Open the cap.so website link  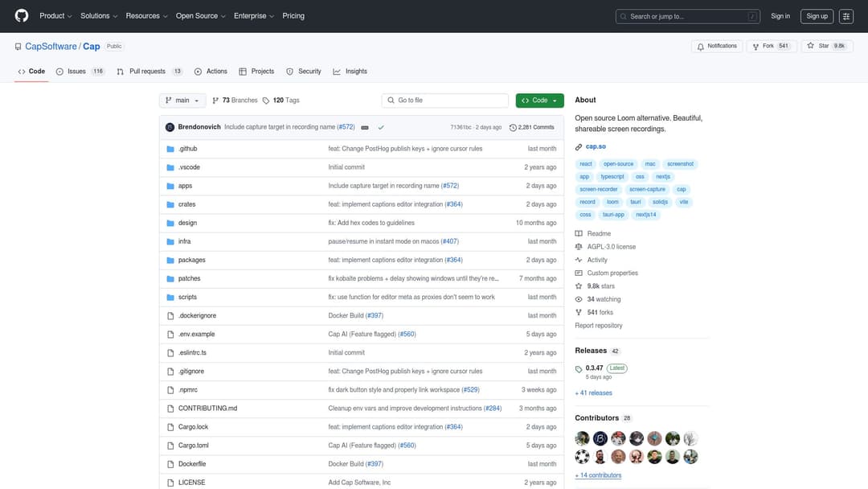click(596, 146)
